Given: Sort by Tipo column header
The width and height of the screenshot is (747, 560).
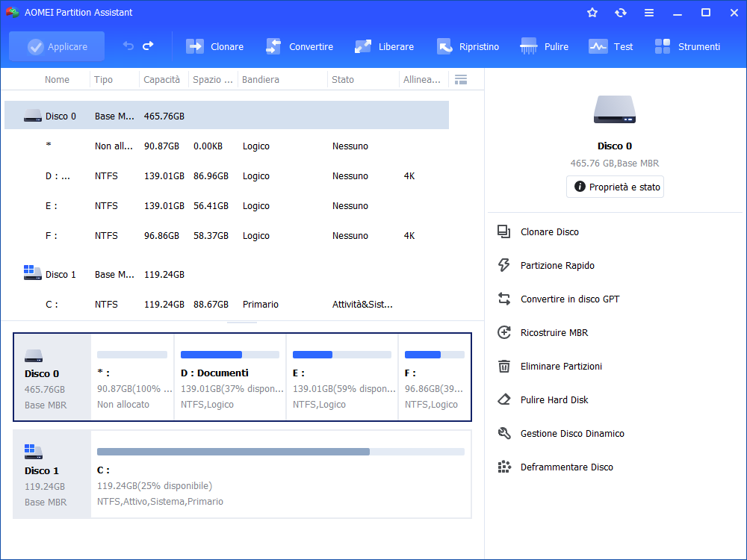Looking at the screenshot, I should [103, 80].
